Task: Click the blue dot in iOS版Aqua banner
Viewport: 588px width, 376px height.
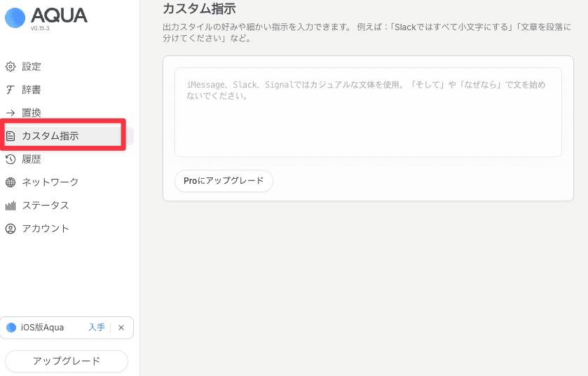Action: pyautogui.click(x=11, y=328)
